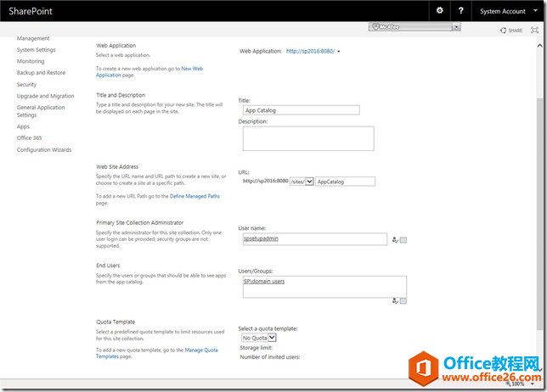The width and height of the screenshot is (547, 392).
Task: Open address book browse icon for User name
Action: [x=403, y=240]
